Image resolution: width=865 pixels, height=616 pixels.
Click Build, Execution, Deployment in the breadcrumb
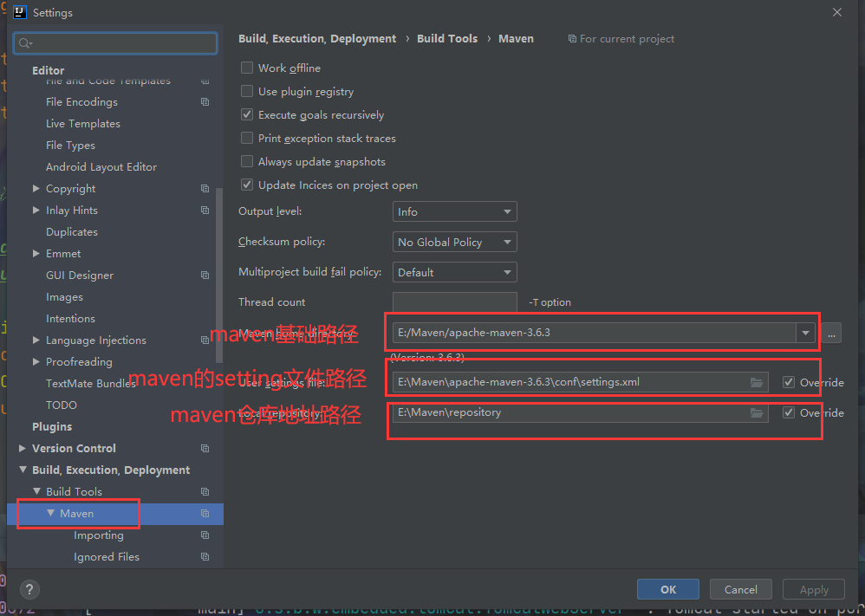point(317,39)
